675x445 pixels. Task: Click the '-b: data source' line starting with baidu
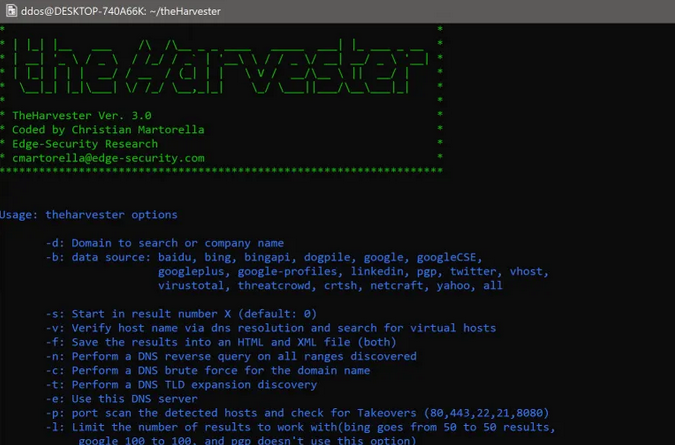(264, 257)
